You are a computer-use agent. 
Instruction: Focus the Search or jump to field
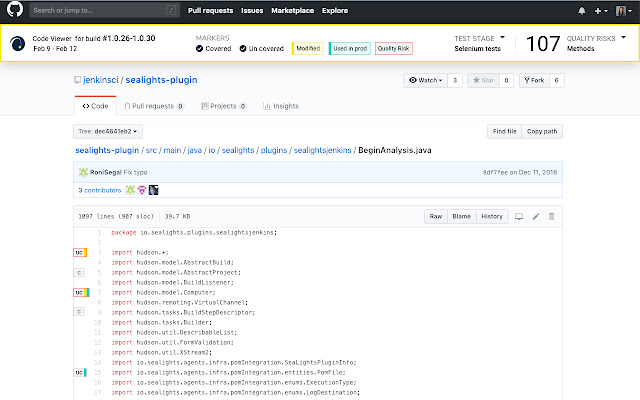pos(105,10)
